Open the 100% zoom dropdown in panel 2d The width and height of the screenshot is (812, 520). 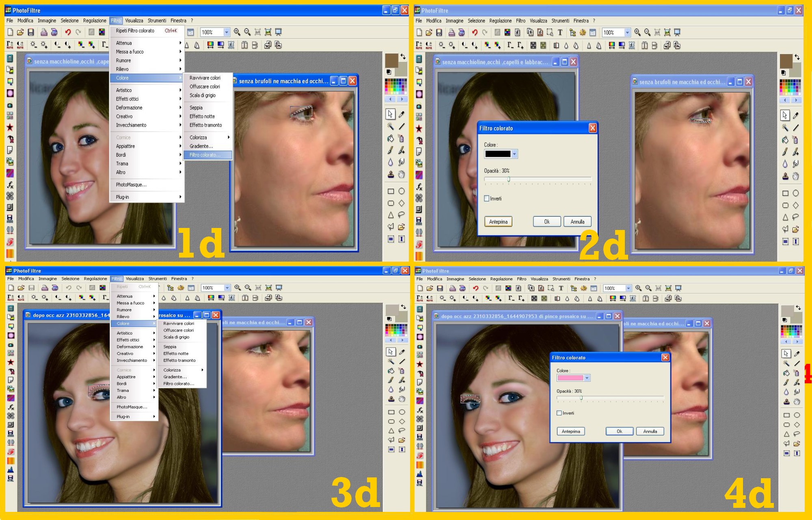(x=627, y=32)
